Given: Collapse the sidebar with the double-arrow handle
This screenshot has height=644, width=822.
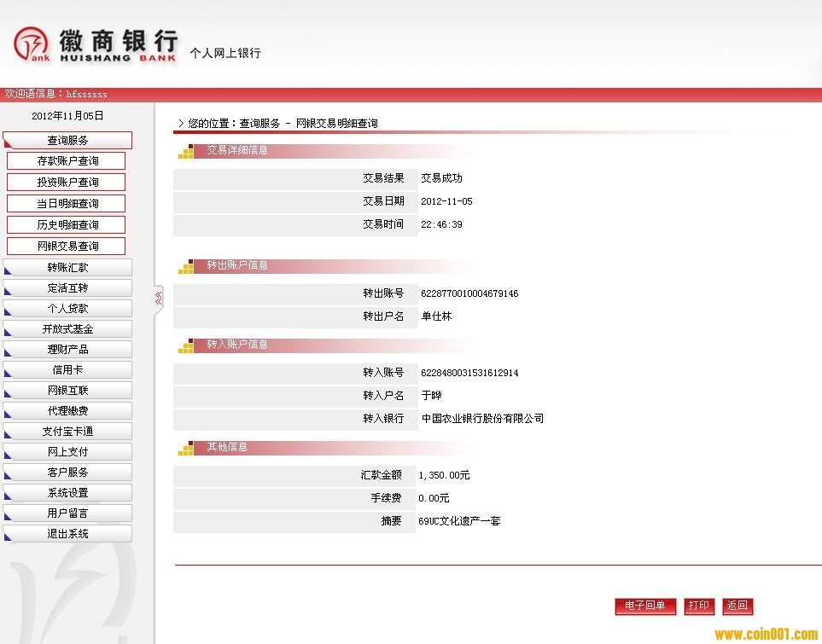Looking at the screenshot, I should coord(158,298).
